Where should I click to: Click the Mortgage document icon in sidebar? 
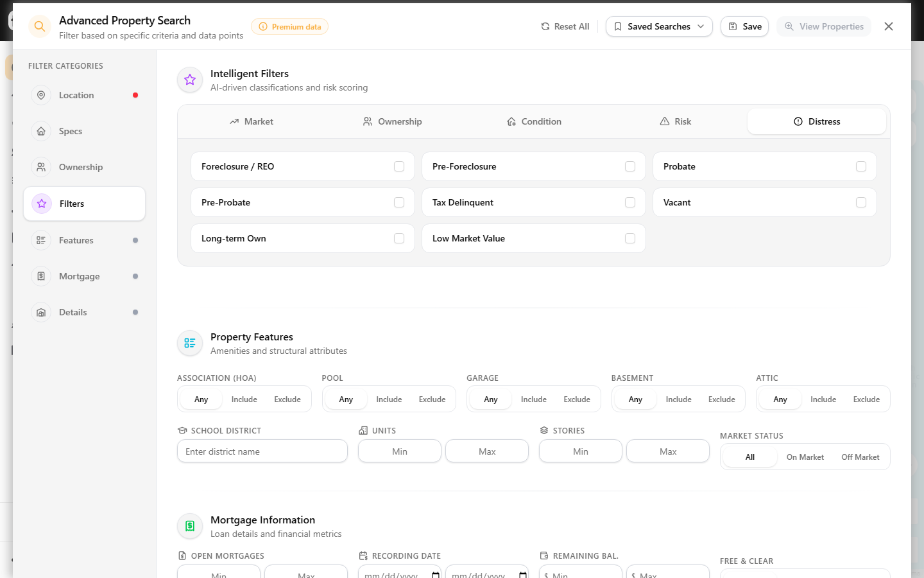[x=41, y=276]
